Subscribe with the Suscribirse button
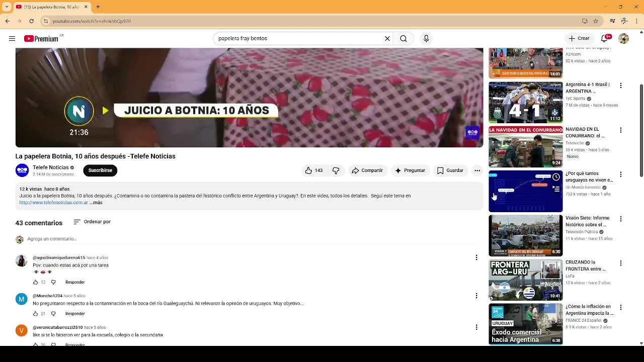 [x=100, y=170]
